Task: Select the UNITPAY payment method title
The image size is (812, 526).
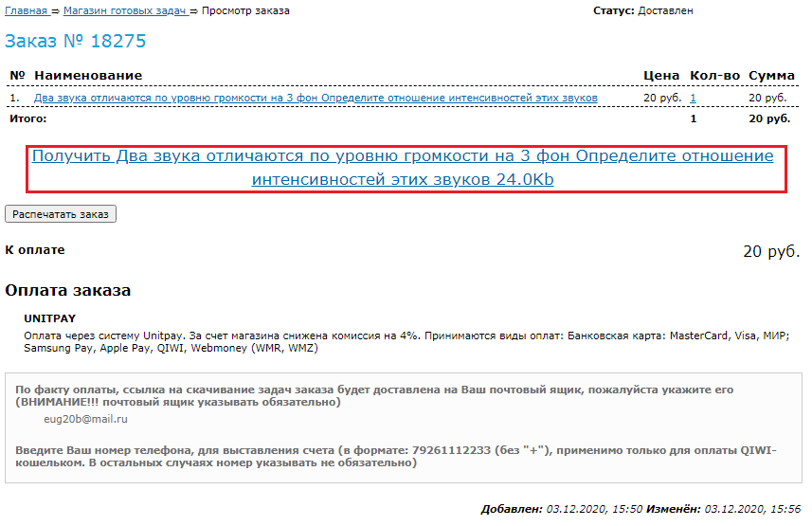Action: (x=49, y=318)
